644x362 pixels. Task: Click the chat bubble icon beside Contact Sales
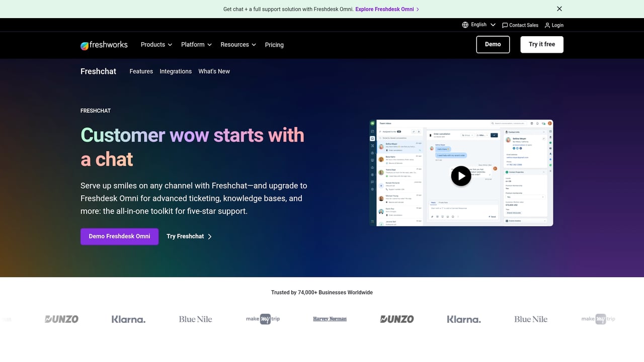[x=505, y=25]
